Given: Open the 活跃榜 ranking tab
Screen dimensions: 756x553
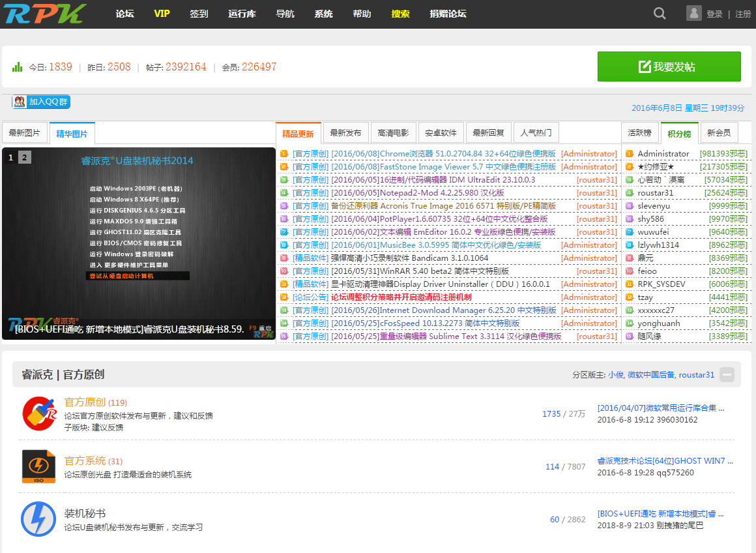Looking at the screenshot, I should pos(639,132).
